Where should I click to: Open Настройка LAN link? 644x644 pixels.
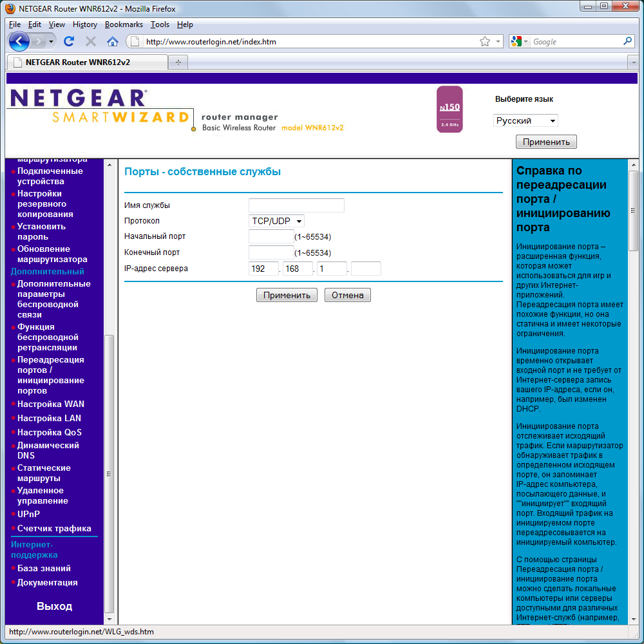coord(49,418)
